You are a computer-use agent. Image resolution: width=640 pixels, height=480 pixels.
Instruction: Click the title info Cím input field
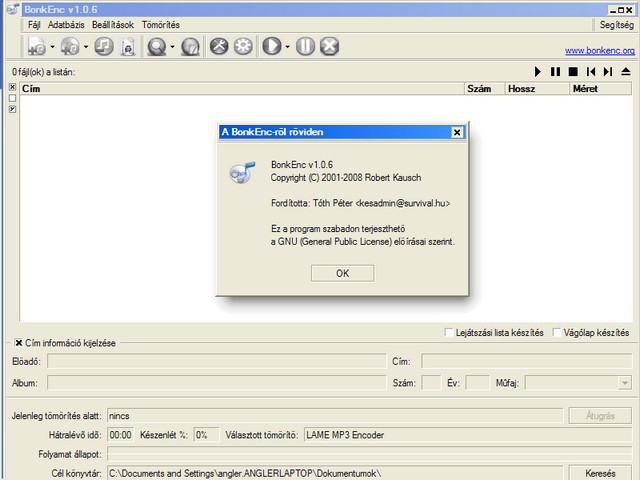point(527,361)
